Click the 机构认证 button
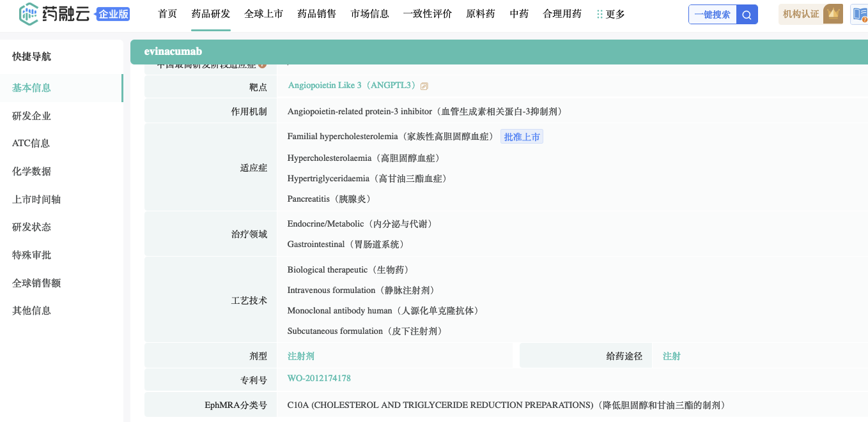Viewport: 868px width, 422px height. [800, 14]
